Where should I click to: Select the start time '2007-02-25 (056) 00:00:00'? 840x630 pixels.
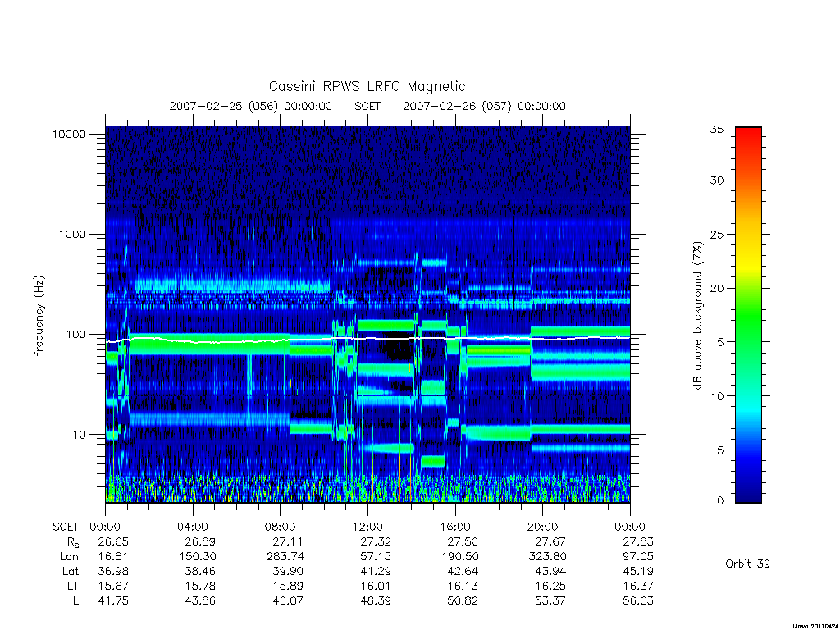[251, 106]
